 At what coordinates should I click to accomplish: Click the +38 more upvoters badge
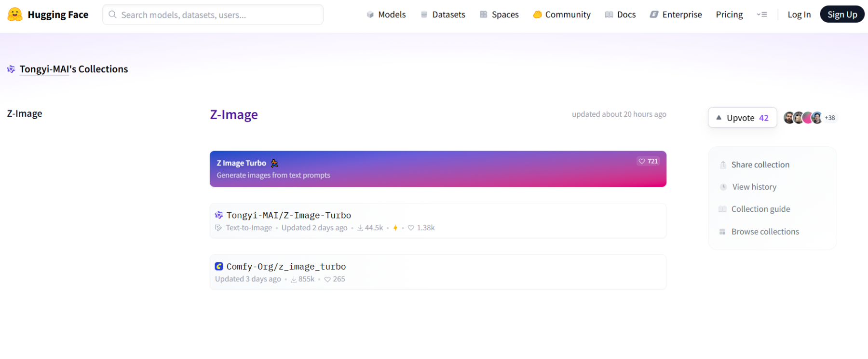(830, 118)
